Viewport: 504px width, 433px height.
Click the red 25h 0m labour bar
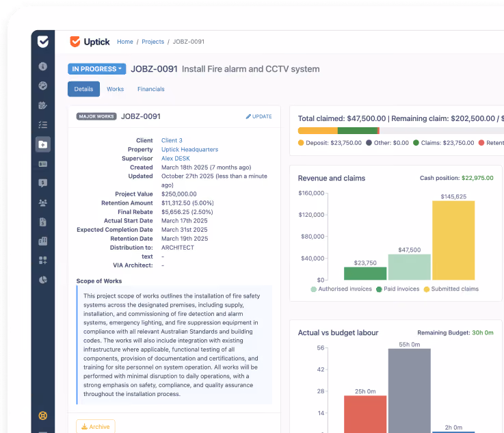365,415
